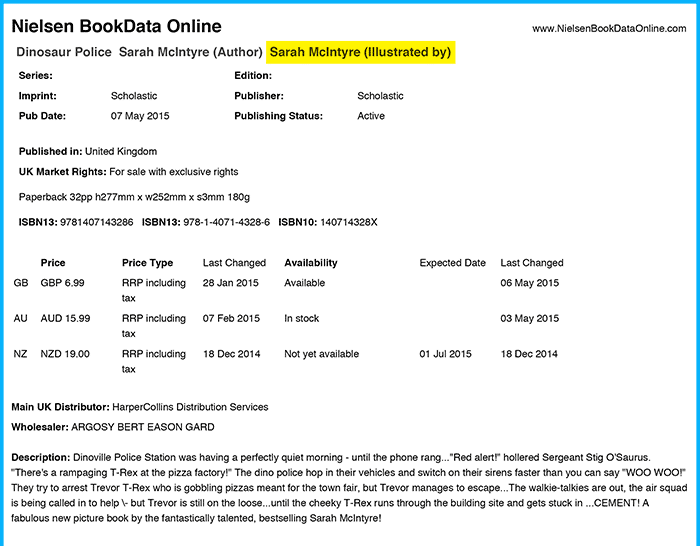
Task: Click Published in: United Kingdom line
Action: coord(88,151)
